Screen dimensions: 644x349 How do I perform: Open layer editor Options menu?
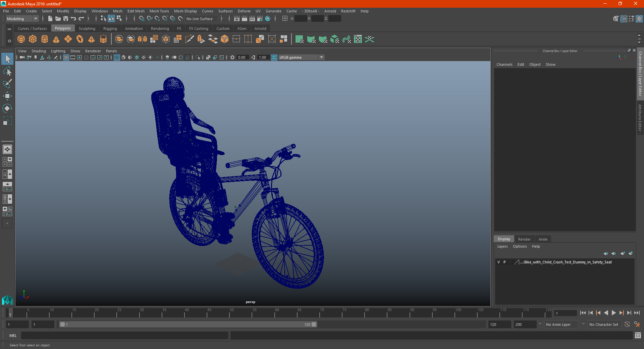[520, 246]
